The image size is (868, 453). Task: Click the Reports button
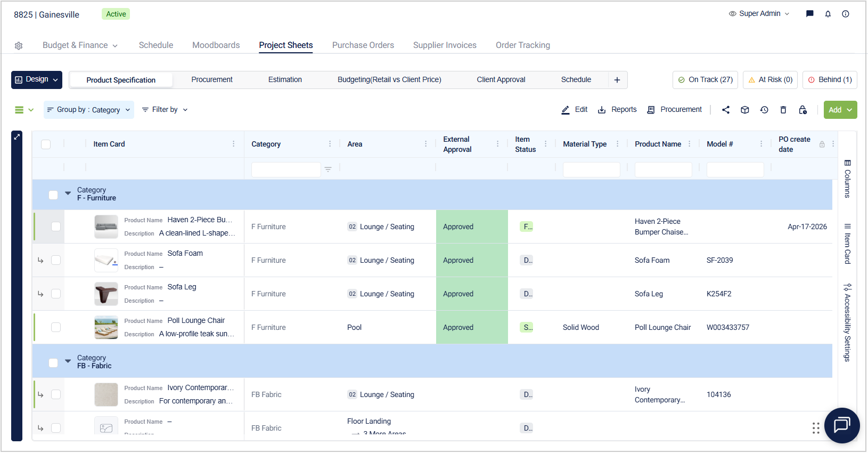[x=617, y=110]
